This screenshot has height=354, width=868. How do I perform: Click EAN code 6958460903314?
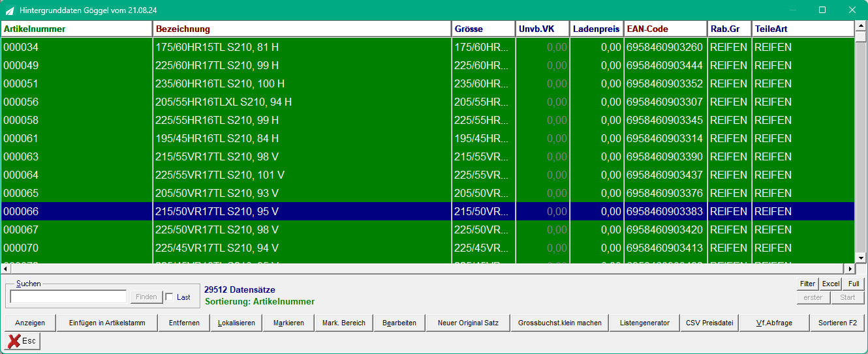point(665,138)
